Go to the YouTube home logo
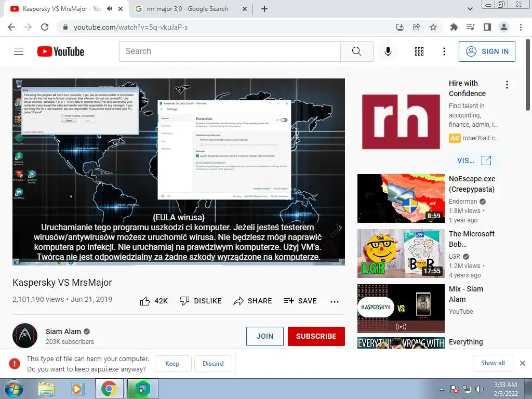 [61, 51]
